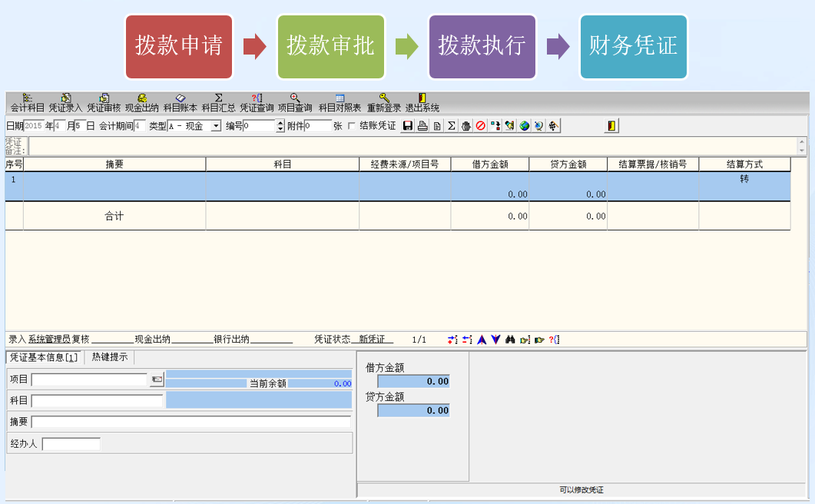Viewport: 815px width, 504px height.
Task: Click the 项目 lookup button
Action: tap(157, 379)
